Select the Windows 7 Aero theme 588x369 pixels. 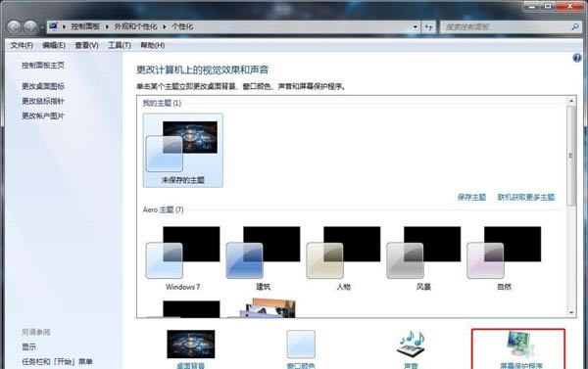tap(183, 258)
